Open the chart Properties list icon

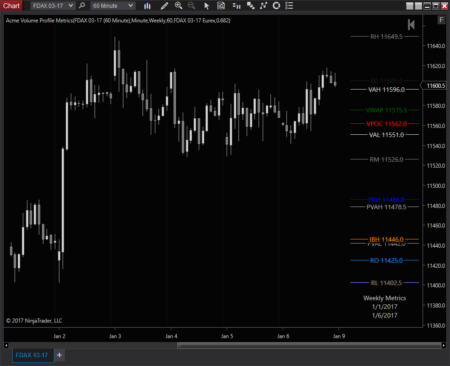[289, 6]
